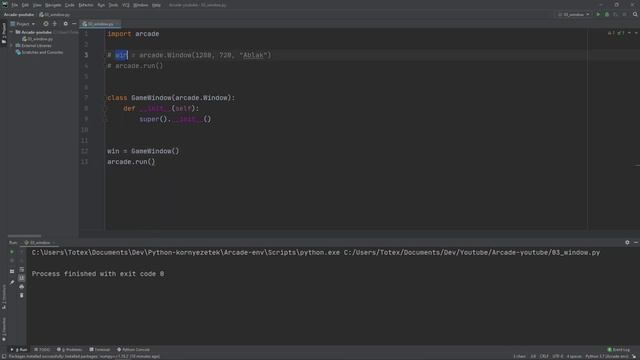This screenshot has height=360, width=640.
Task: Open the Tools menu
Action: coord(113,5)
